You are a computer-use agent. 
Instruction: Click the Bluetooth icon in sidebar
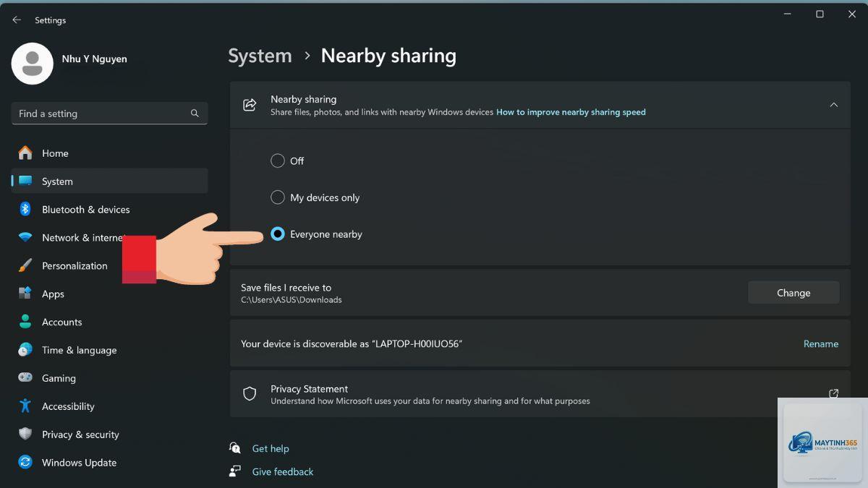(x=25, y=209)
